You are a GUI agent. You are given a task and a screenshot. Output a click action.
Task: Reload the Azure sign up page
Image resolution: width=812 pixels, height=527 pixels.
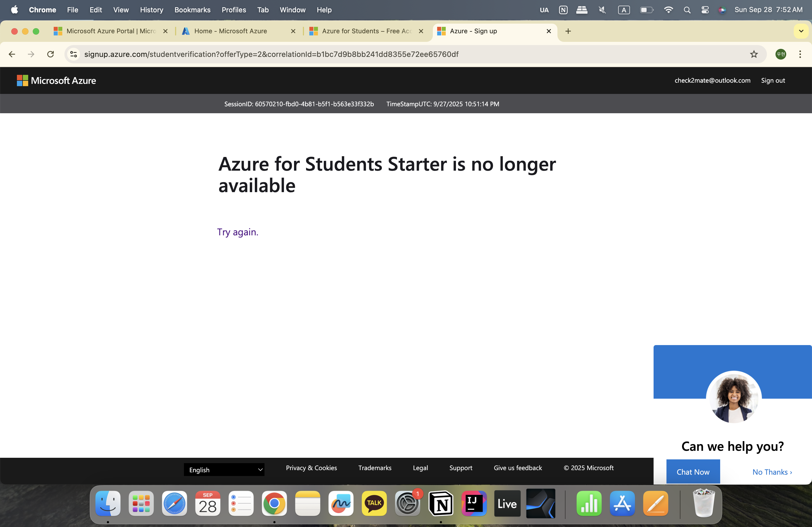click(50, 54)
